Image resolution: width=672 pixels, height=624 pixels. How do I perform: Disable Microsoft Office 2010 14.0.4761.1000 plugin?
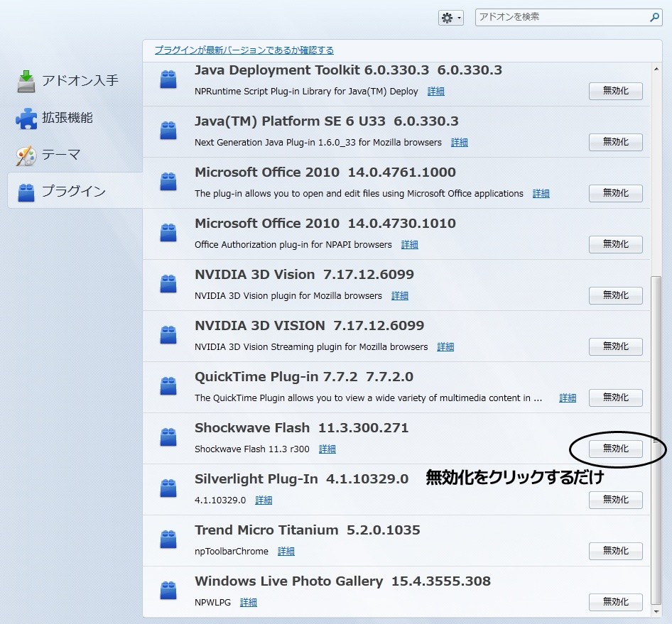[615, 193]
